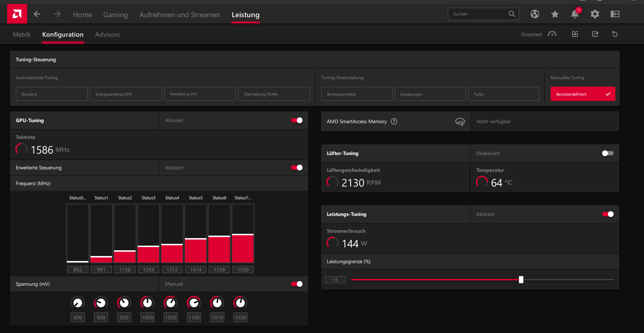Click the 1100 voltage value field

(194, 317)
